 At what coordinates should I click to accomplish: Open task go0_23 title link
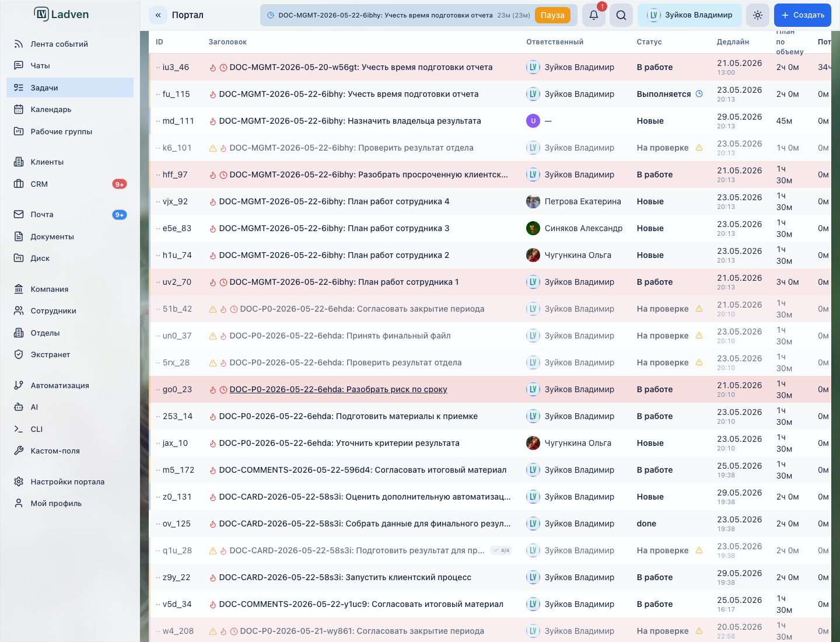338,389
